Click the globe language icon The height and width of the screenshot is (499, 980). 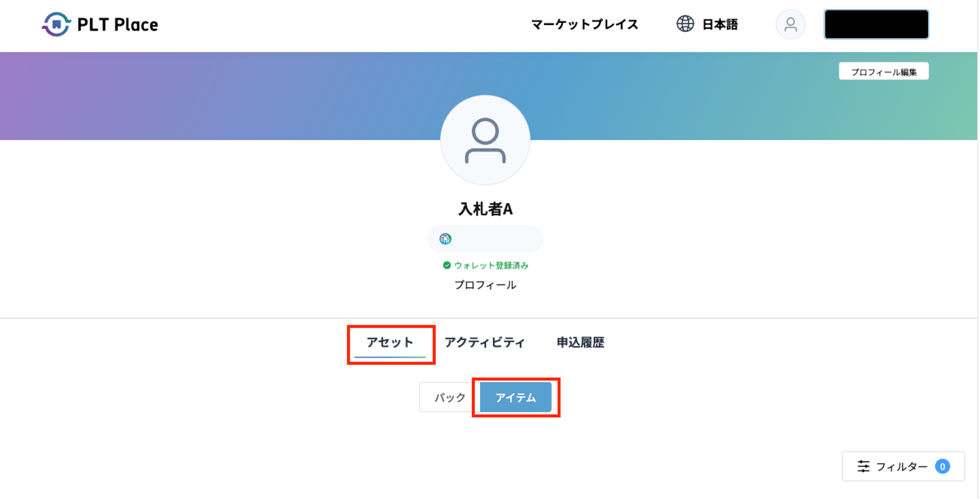tap(685, 24)
